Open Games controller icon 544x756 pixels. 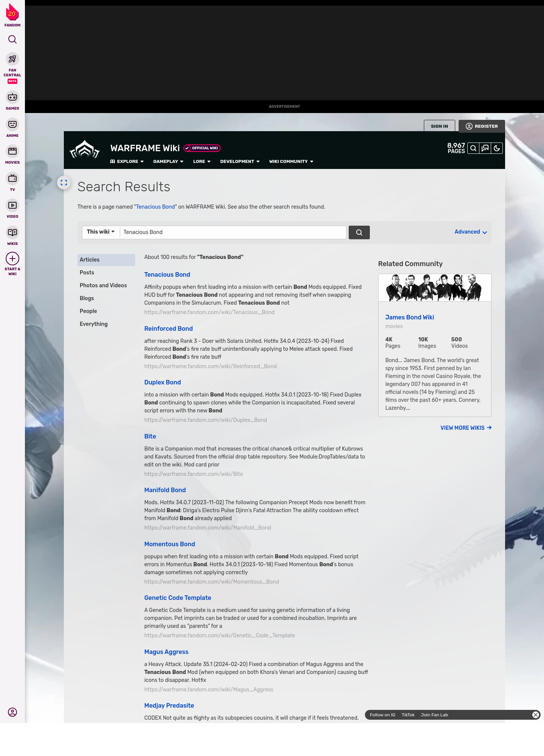(12, 97)
